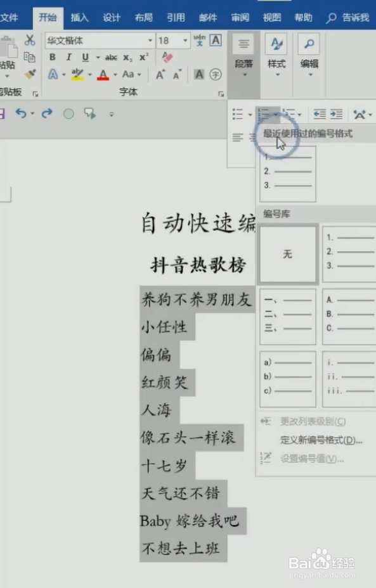Open the clipboard group dialog launcher

(36, 94)
